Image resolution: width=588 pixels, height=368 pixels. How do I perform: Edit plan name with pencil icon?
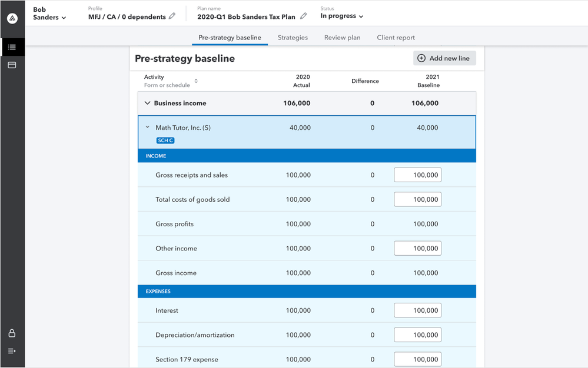tap(304, 16)
